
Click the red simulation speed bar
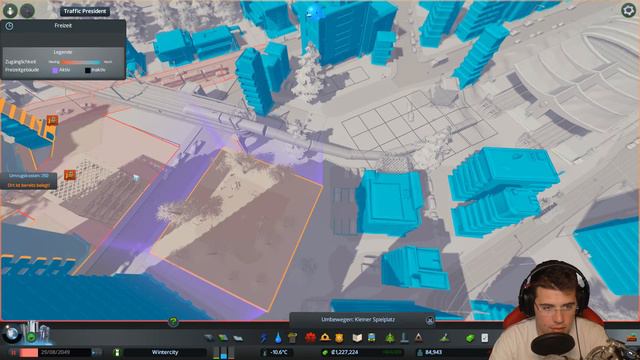pyautogui.click(x=29, y=352)
